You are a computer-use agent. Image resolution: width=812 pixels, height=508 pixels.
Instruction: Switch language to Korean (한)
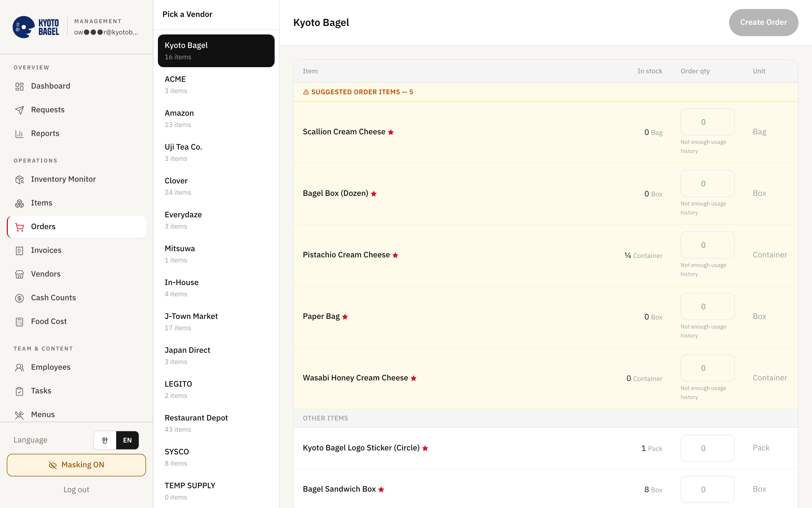[105, 440]
